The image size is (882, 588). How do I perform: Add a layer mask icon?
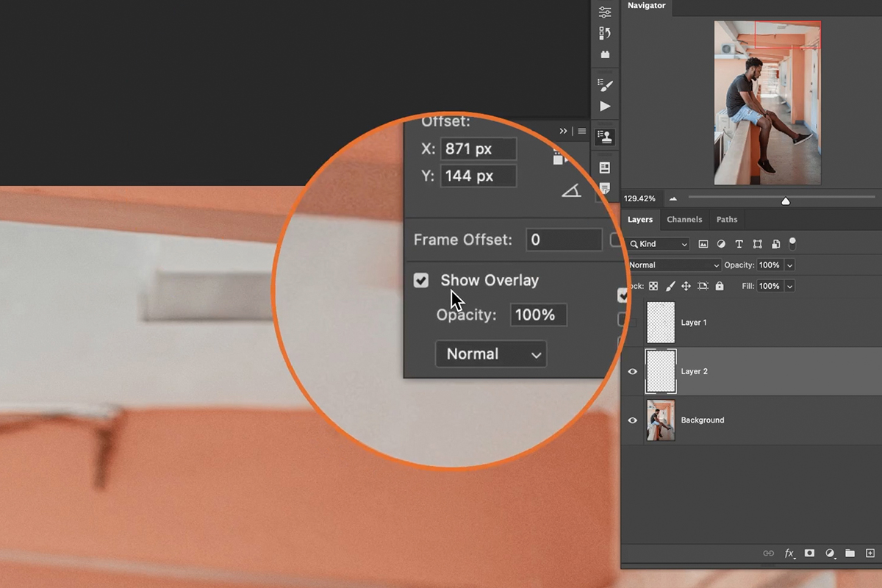[809, 553]
